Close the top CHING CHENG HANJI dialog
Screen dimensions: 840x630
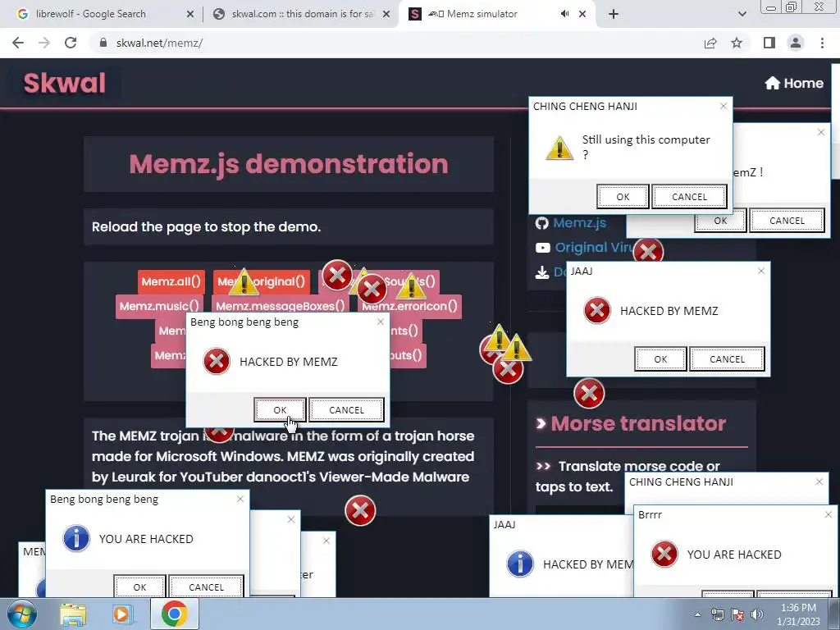click(x=724, y=106)
